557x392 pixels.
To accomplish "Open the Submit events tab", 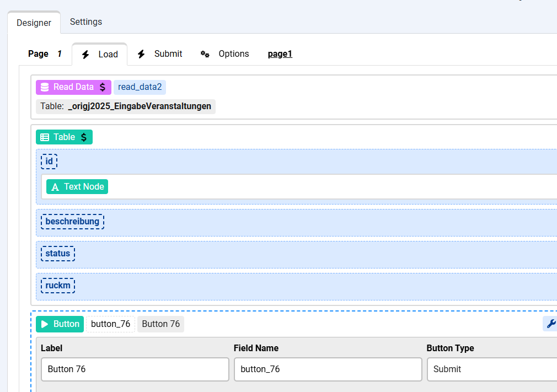I will coord(160,54).
